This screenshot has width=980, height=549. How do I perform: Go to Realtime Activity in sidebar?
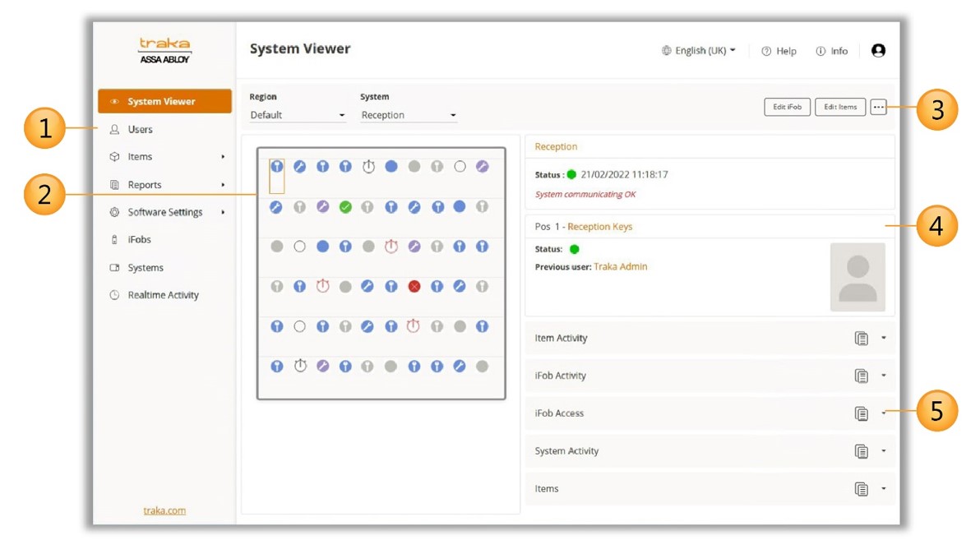[x=163, y=295]
